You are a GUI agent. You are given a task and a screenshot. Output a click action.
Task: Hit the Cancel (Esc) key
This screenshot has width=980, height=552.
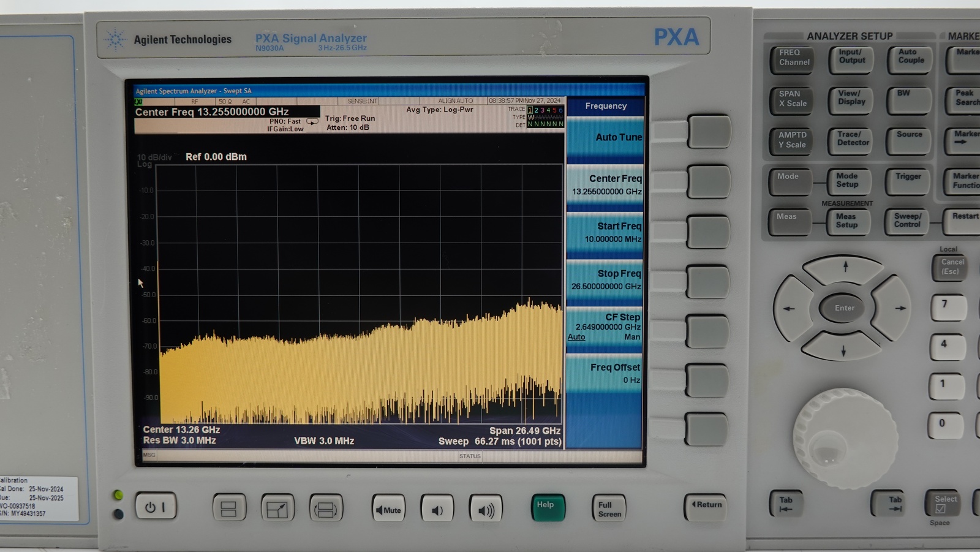pyautogui.click(x=951, y=268)
